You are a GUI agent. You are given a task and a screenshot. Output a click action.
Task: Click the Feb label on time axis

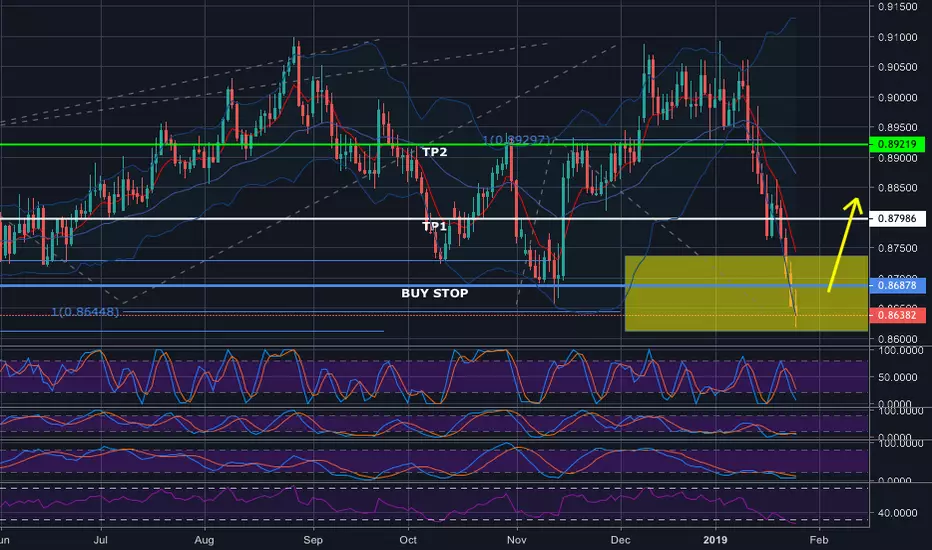pos(818,540)
